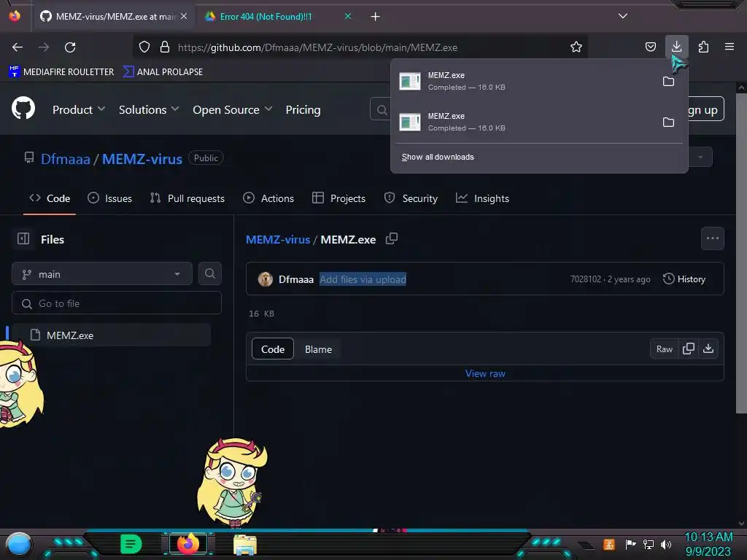This screenshot has height=560, width=747.
Task: Bookmark this page with the star icon
Action: [576, 47]
